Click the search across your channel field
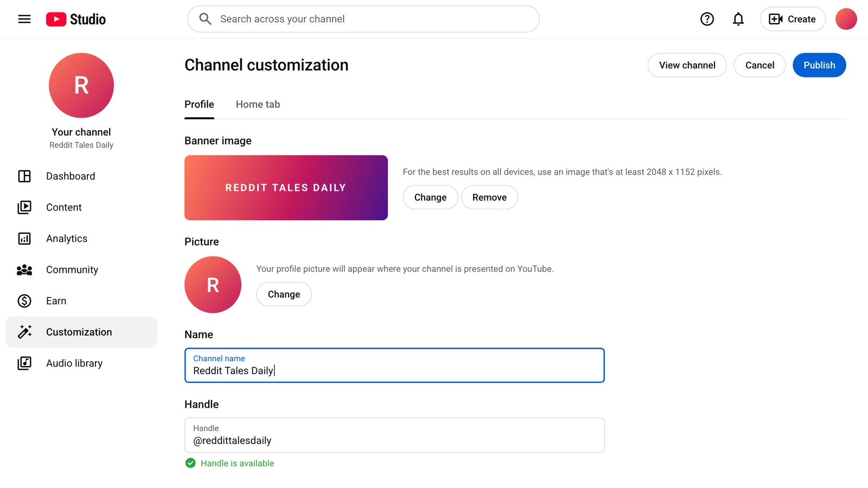Viewport: 868px width, 488px height. (363, 19)
